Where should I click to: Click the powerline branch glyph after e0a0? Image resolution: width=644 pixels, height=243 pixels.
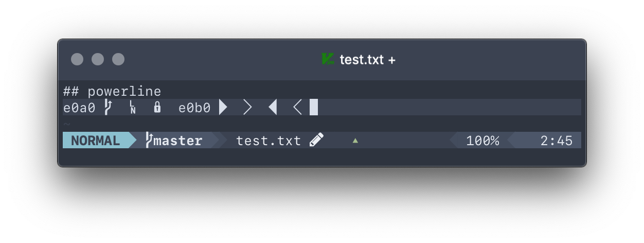(108, 107)
